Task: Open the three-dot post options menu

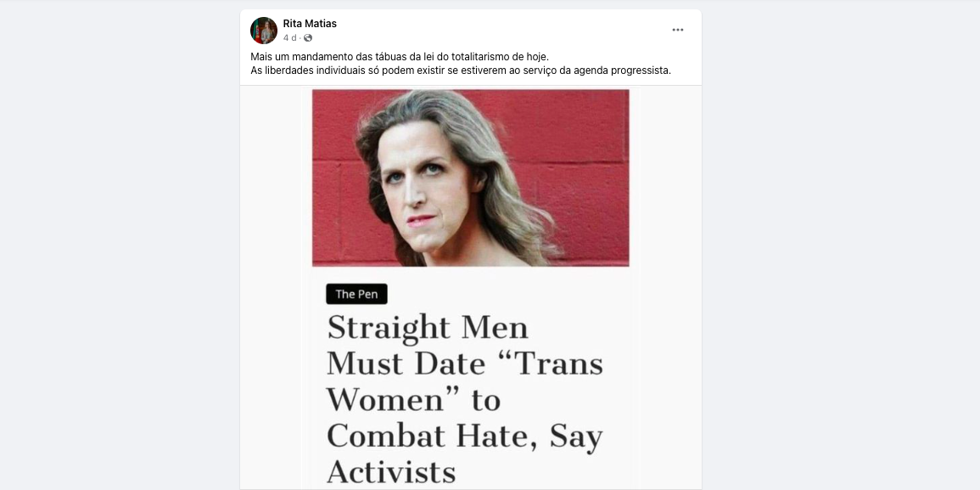Action: 677,30
